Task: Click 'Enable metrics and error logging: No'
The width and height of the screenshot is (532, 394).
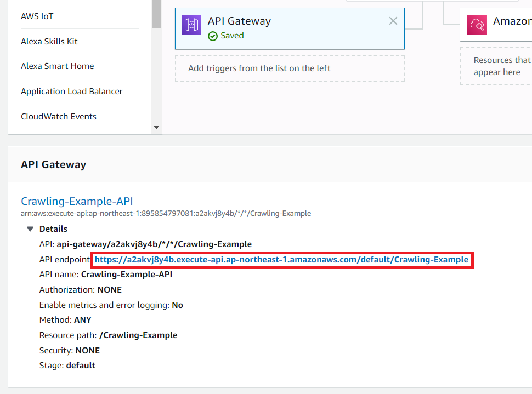Action: 111,305
